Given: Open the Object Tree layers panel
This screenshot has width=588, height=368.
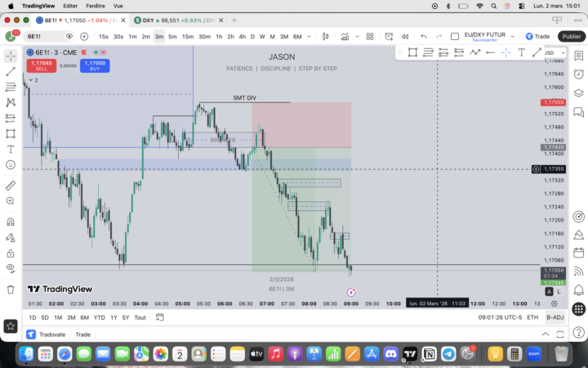Looking at the screenshot, I should [579, 92].
